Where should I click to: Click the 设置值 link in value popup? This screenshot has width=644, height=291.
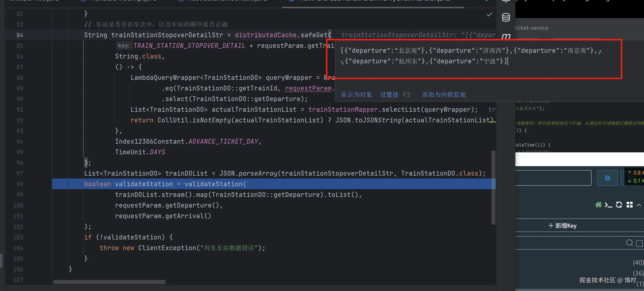[x=389, y=95]
